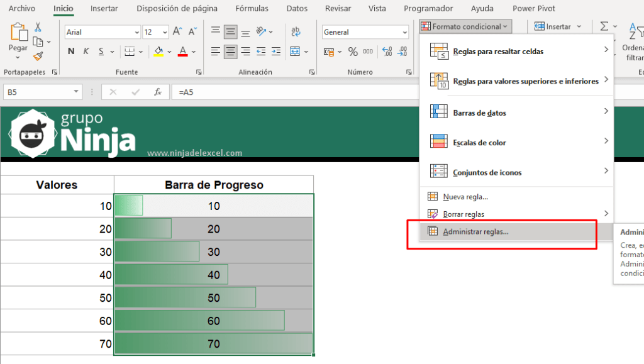Viewport: 644px width, 364px height.
Task: Increase decimal places
Action: click(387, 52)
